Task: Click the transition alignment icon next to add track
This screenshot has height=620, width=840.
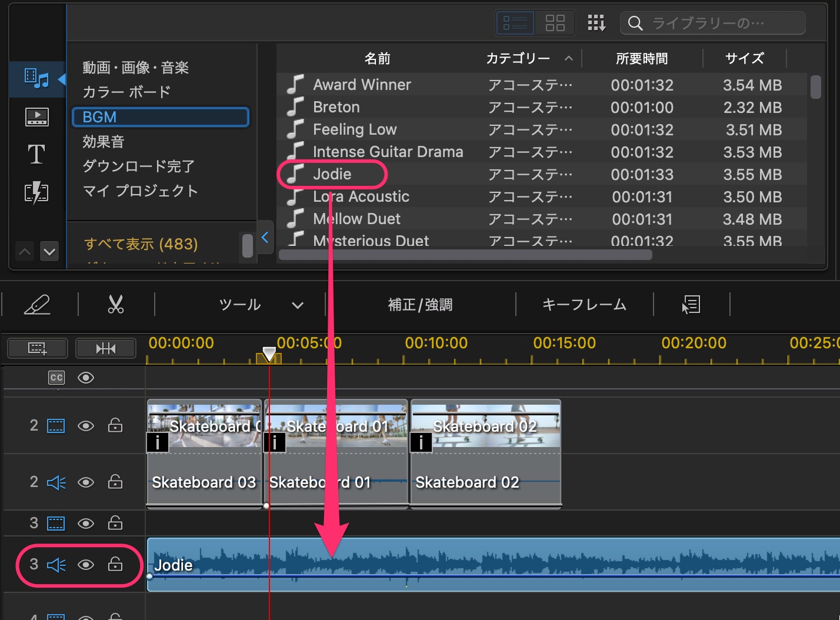Action: (106, 348)
